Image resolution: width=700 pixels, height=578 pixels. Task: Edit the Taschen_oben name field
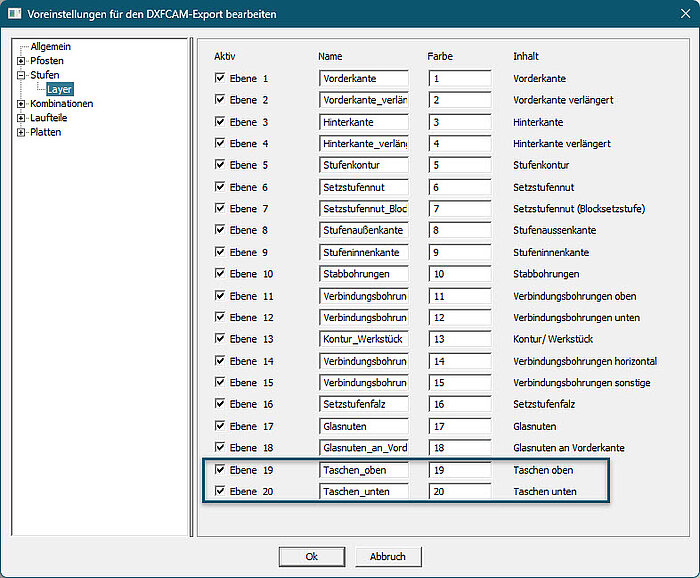click(x=364, y=470)
